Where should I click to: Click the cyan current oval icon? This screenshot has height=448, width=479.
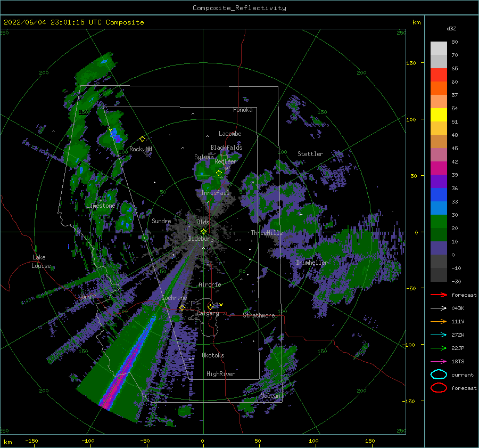tap(439, 374)
